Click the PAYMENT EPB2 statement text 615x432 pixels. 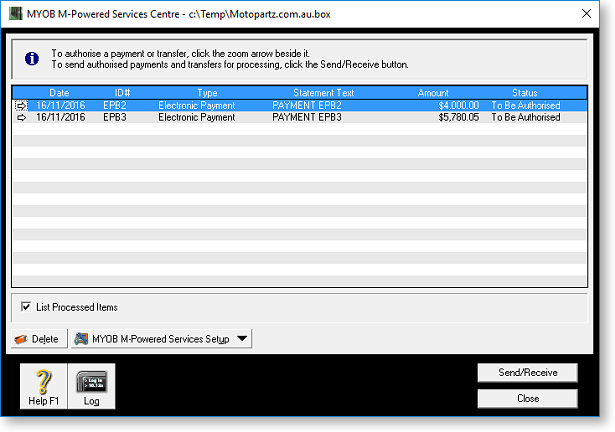(307, 106)
